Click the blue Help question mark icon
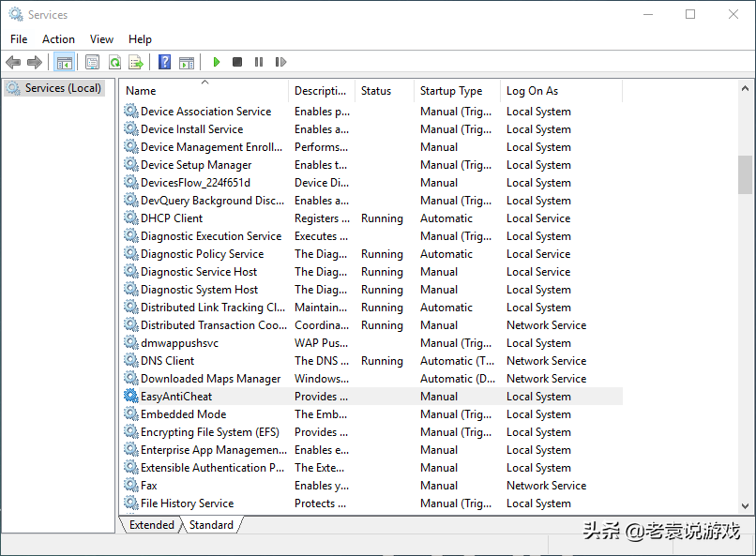Image resolution: width=756 pixels, height=556 pixels. pyautogui.click(x=165, y=63)
